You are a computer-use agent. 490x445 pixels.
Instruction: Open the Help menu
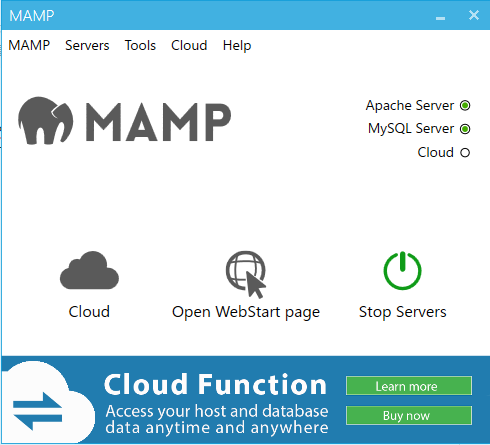click(237, 45)
